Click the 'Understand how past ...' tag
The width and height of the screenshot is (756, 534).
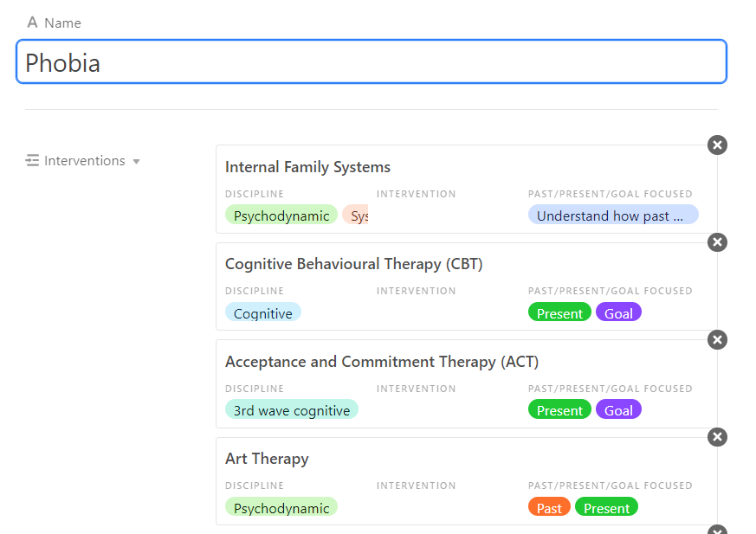(x=613, y=215)
